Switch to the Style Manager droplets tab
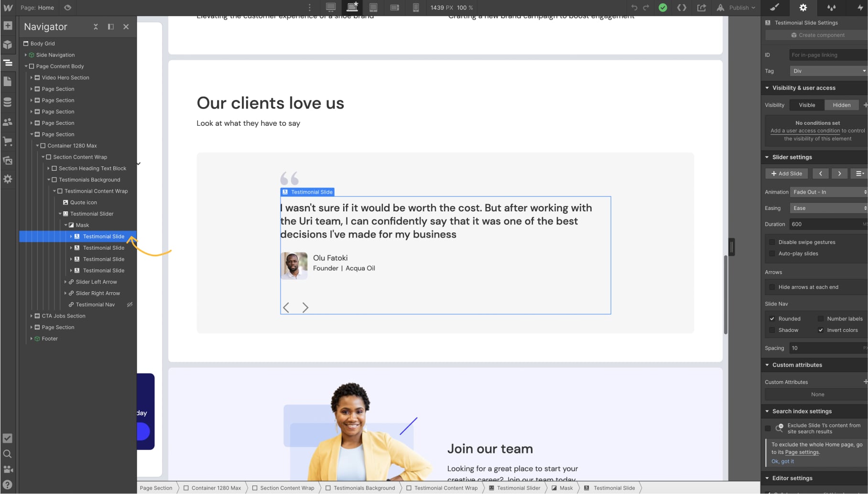This screenshot has width=868, height=494. [832, 8]
